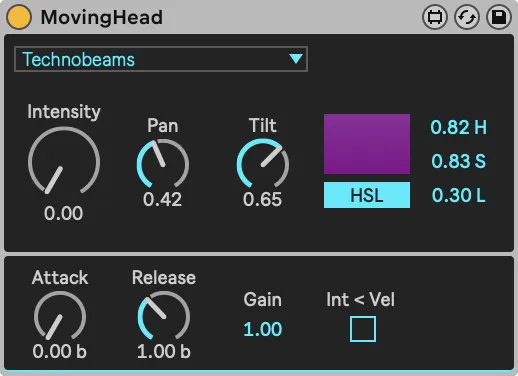518x376 pixels.
Task: Select the Gain value 1.00
Action: tap(263, 329)
